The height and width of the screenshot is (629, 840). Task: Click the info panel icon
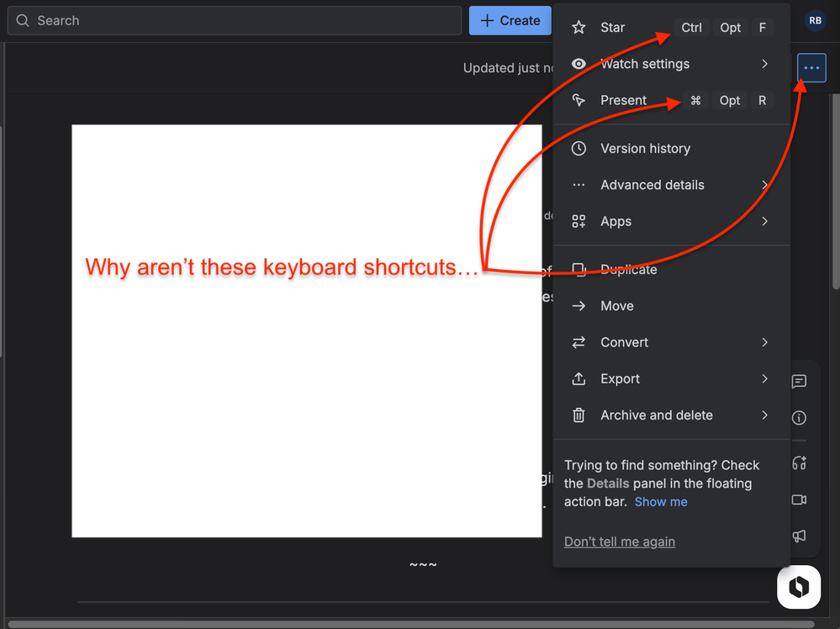799,418
